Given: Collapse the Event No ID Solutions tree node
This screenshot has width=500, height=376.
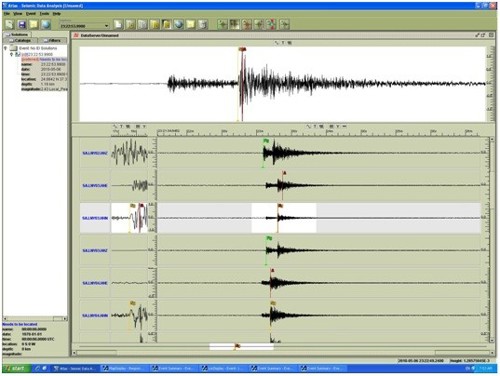Looking at the screenshot, I should [5, 48].
